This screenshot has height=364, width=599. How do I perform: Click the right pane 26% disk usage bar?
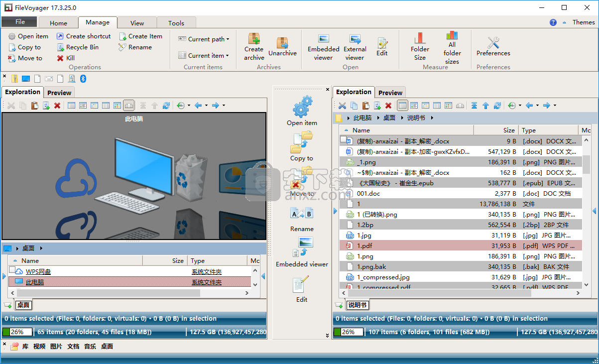click(348, 332)
